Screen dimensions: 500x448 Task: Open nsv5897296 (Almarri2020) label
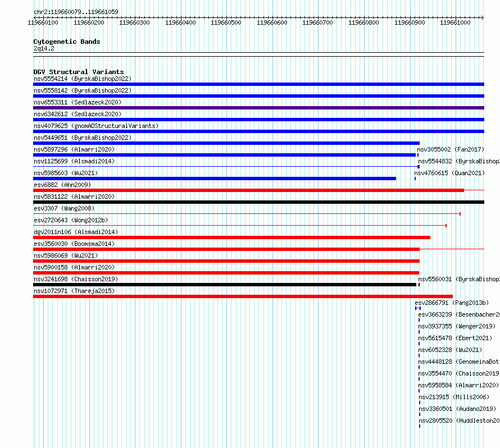pyautogui.click(x=74, y=149)
